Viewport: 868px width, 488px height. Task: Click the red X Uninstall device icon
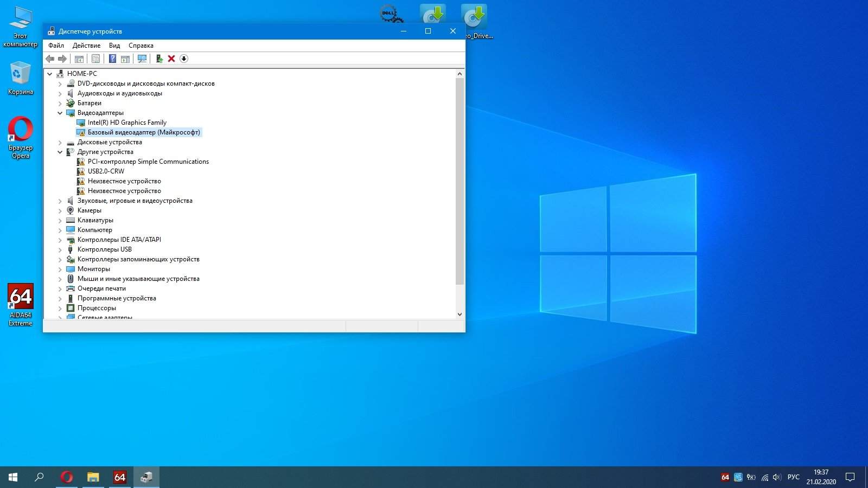[x=171, y=59]
